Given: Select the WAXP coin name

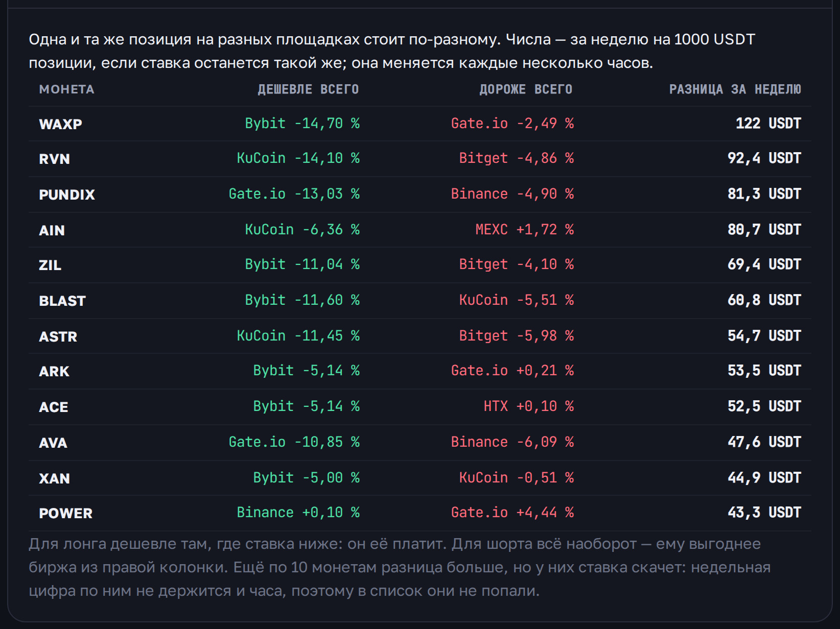Looking at the screenshot, I should (60, 124).
